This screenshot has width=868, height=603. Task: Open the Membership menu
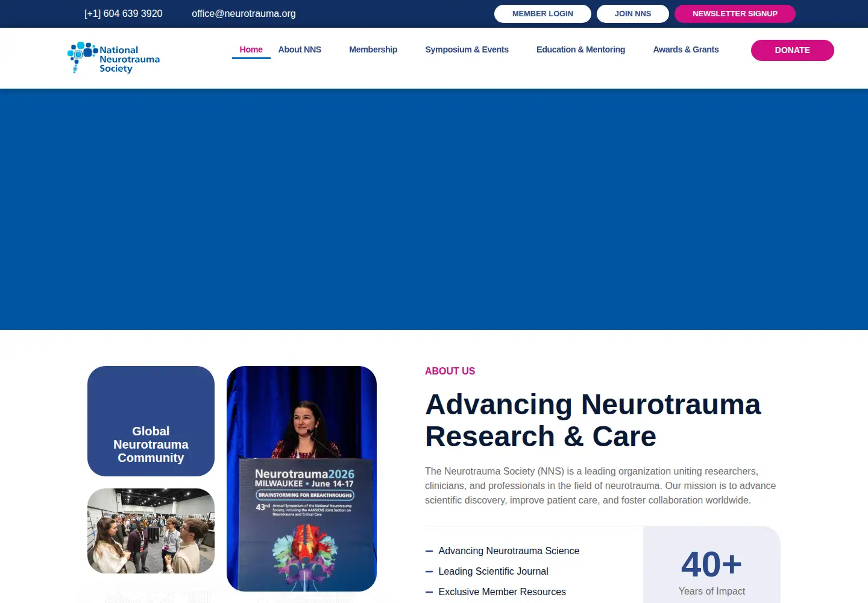click(373, 49)
